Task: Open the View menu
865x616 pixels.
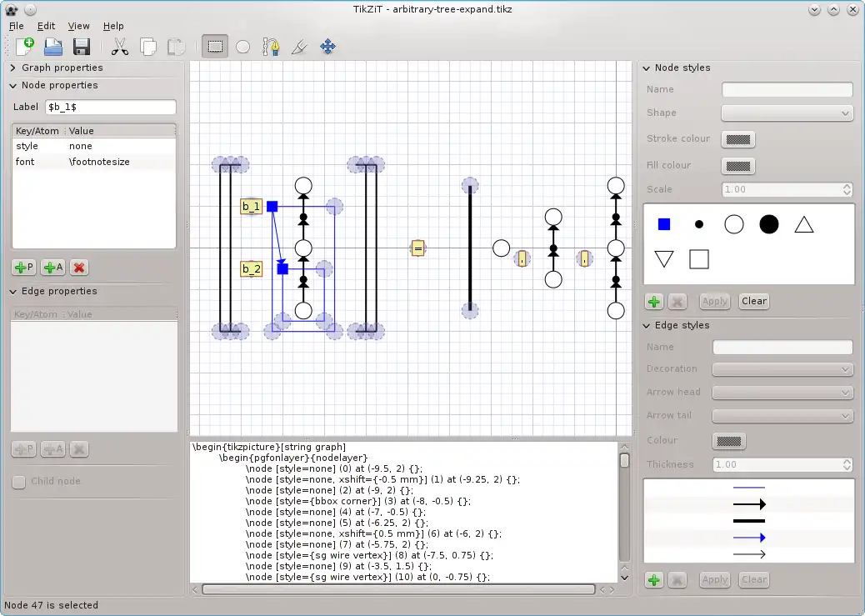Action: (x=78, y=26)
